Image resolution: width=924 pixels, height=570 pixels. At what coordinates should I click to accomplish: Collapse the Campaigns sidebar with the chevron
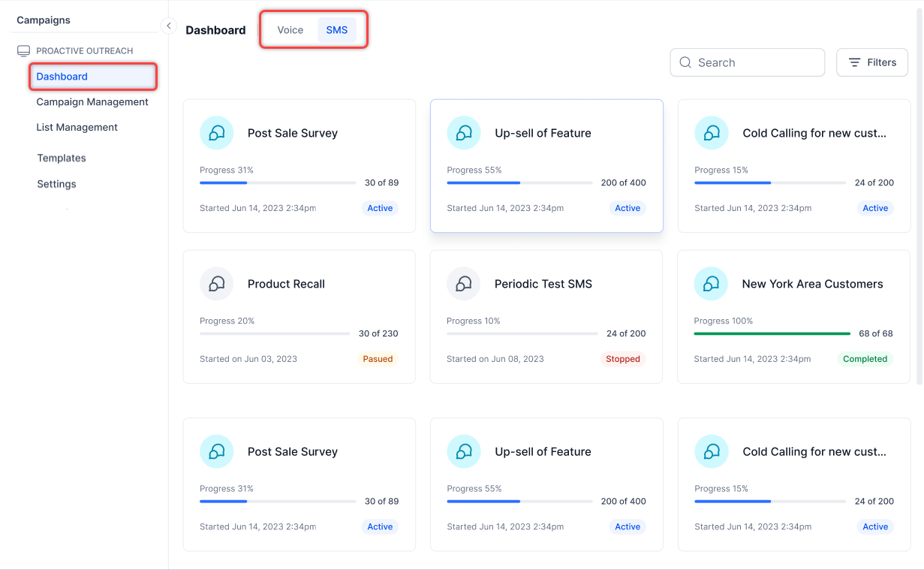point(169,26)
